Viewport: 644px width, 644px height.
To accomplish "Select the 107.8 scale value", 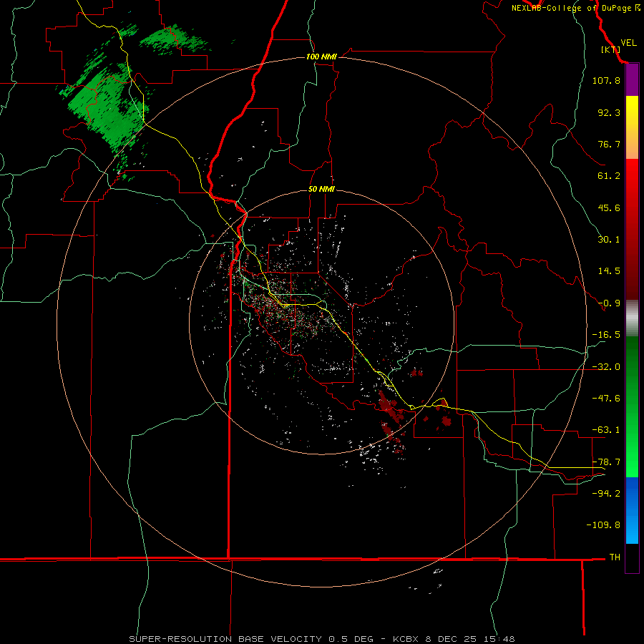I will pos(606,80).
